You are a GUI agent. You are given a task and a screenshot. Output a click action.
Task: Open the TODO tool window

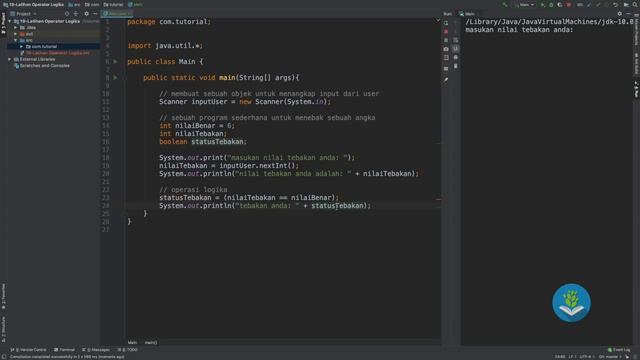coord(128,350)
